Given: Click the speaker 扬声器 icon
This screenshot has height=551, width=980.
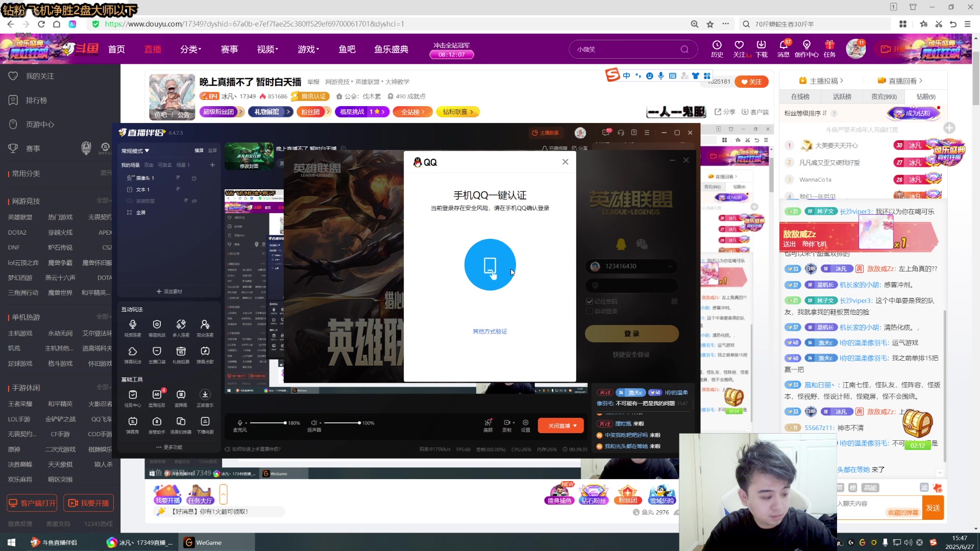Looking at the screenshot, I should pos(314,423).
